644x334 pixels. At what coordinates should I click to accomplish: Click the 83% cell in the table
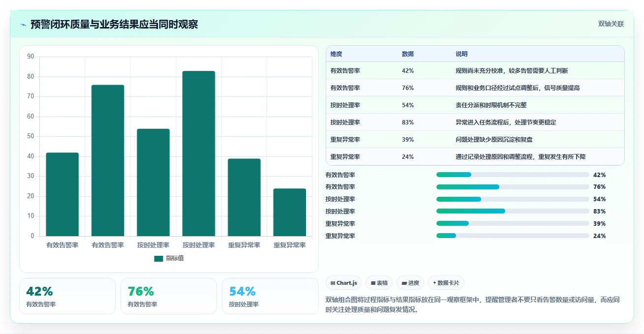point(408,122)
